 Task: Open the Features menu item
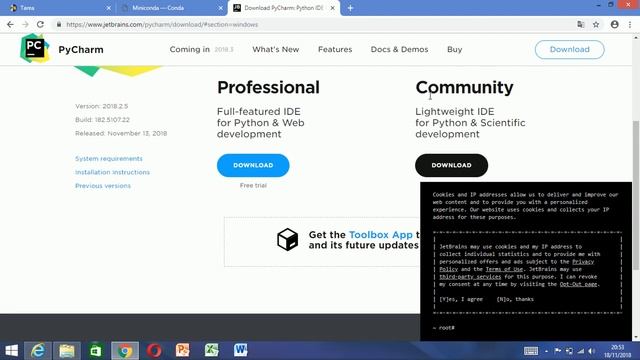click(x=335, y=49)
